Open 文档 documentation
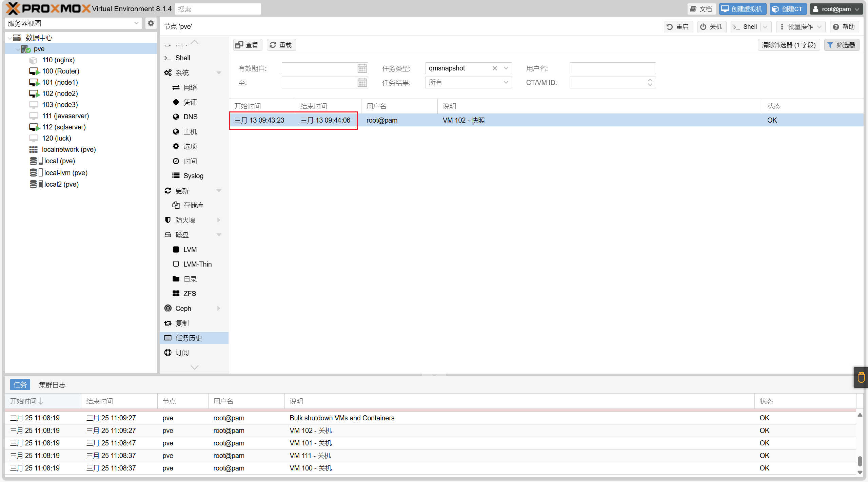Screen dimensions: 868x482 [x=701, y=9]
